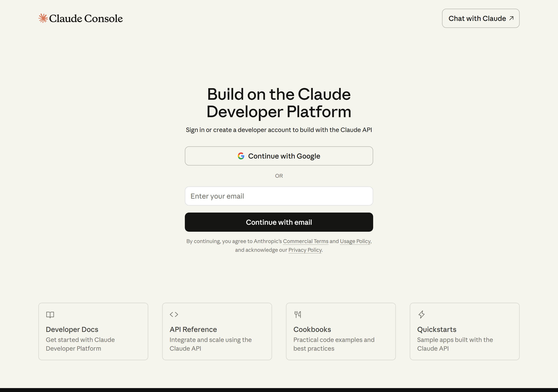The height and width of the screenshot is (392, 558).
Task: Click the Claude asterisk logo icon
Action: [43, 18]
